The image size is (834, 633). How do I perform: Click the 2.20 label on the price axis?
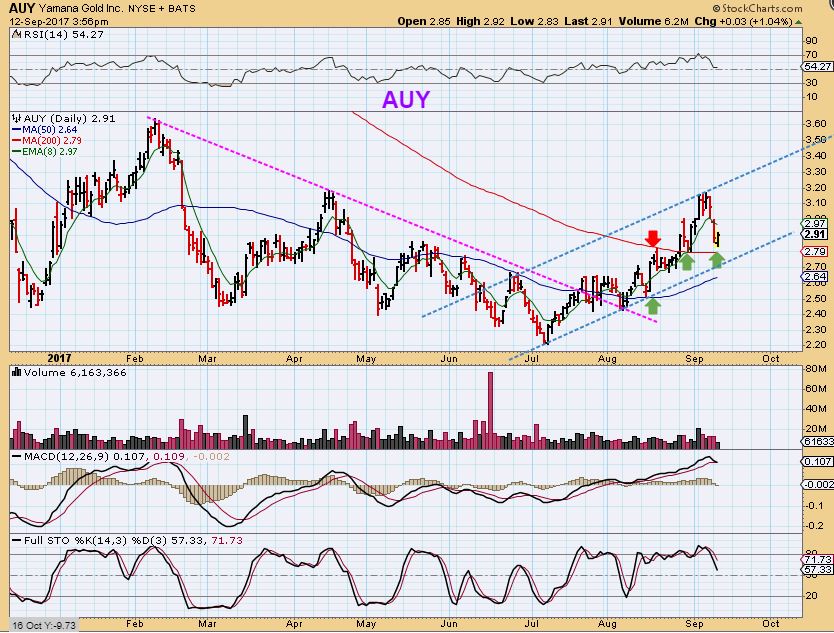(x=816, y=345)
